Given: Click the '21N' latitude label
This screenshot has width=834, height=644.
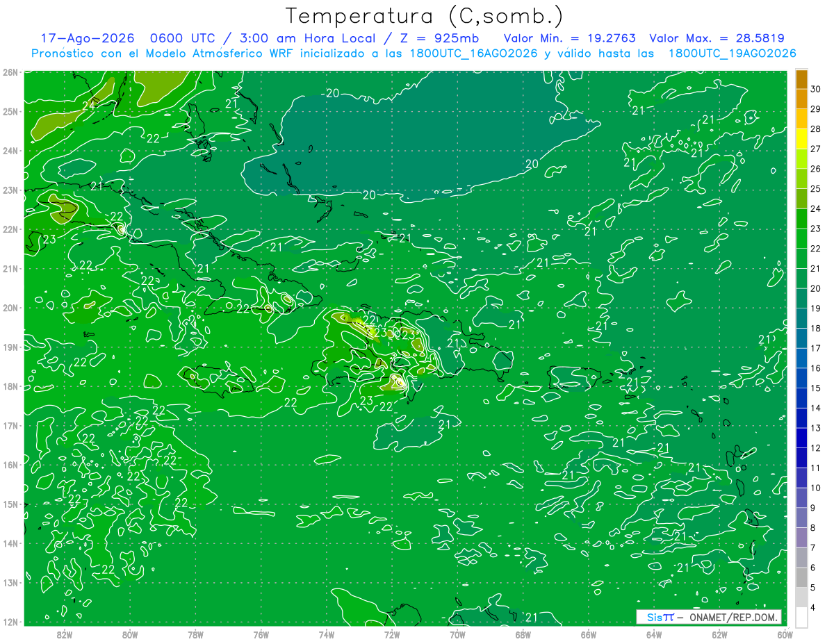Looking at the screenshot, I should (x=10, y=268).
